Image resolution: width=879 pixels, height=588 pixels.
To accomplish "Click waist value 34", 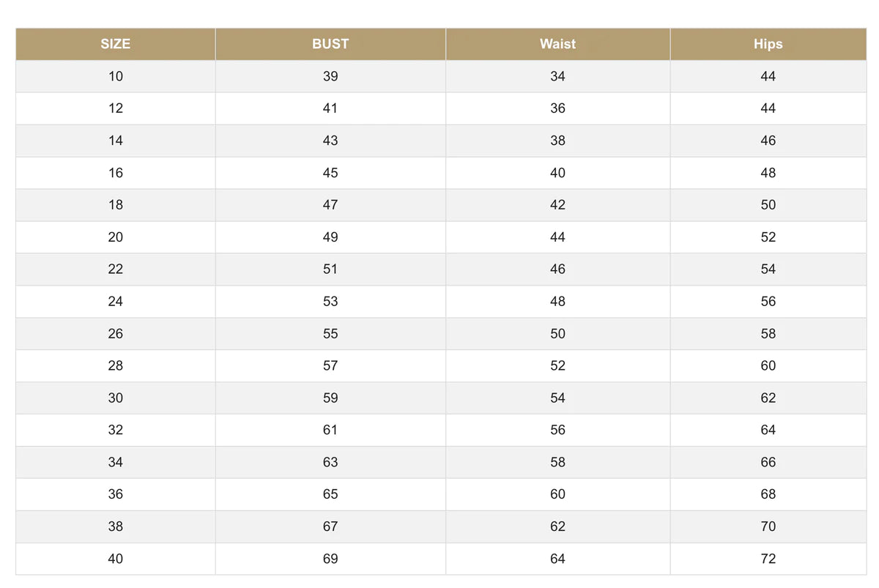I will pyautogui.click(x=557, y=76).
